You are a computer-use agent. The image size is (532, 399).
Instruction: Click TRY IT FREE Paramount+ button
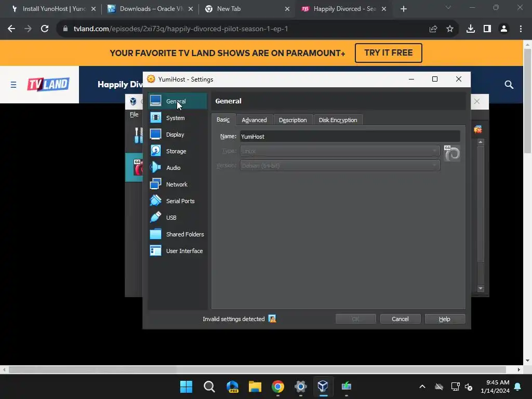coord(389,53)
